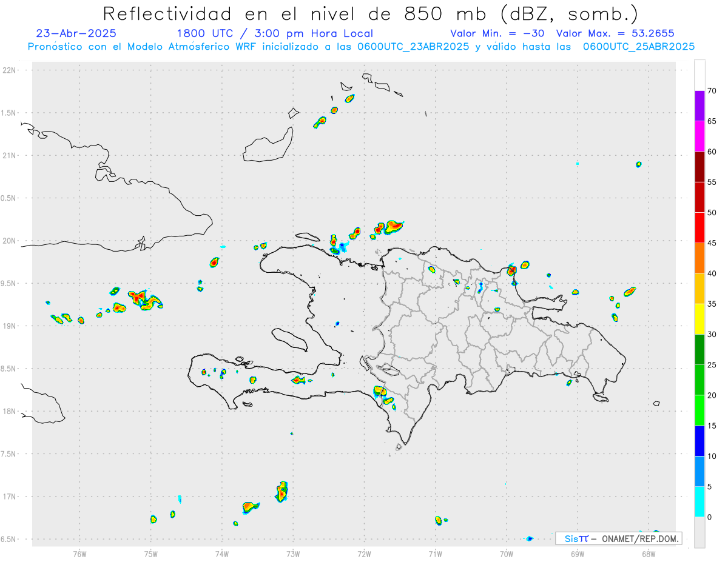Click the colorbar label '25'
The image size is (728, 562).
(x=712, y=365)
